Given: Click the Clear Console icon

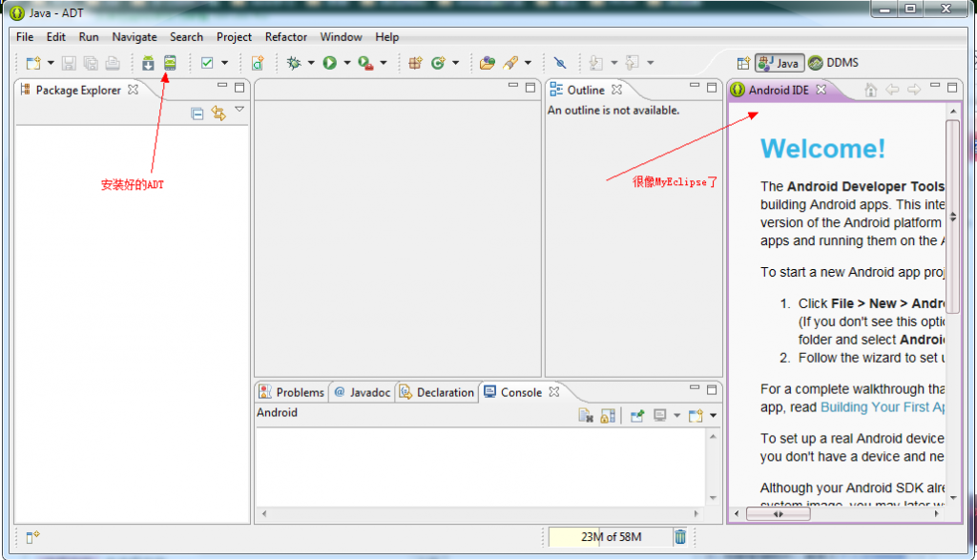Looking at the screenshot, I should point(585,416).
